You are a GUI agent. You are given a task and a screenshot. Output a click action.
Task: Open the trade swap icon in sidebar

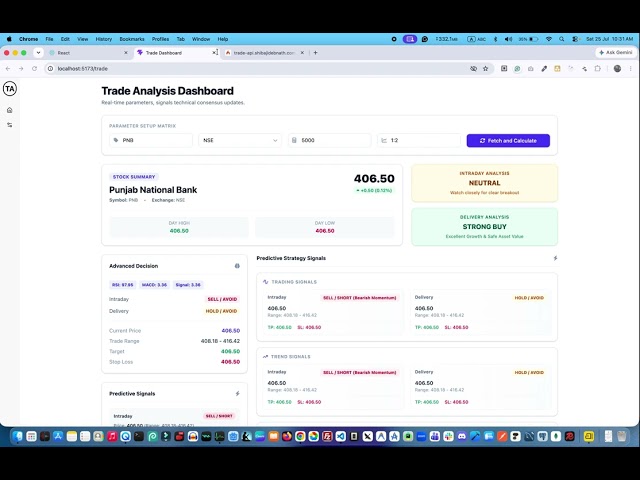coord(10,125)
